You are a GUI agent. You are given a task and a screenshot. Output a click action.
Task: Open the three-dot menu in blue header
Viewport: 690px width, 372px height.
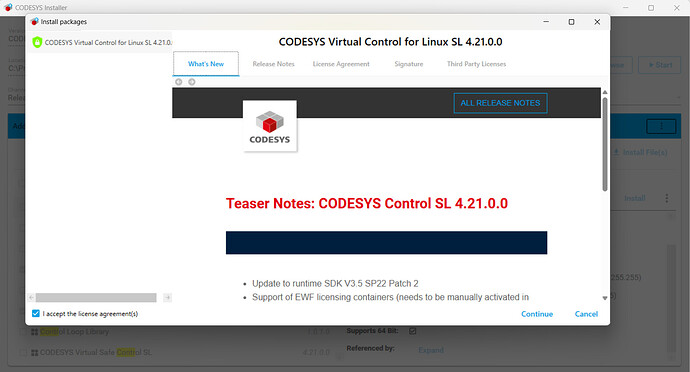(x=661, y=126)
